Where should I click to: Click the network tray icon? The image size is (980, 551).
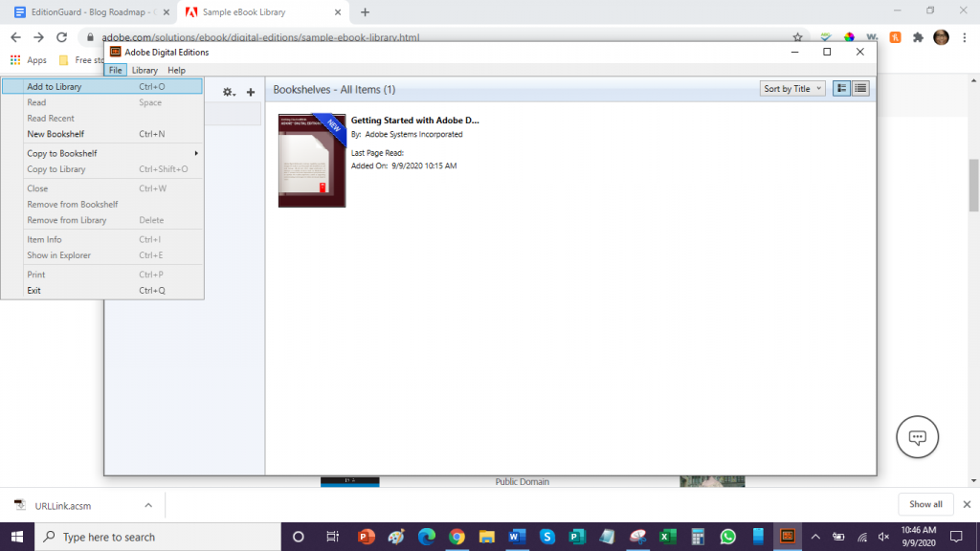862,537
